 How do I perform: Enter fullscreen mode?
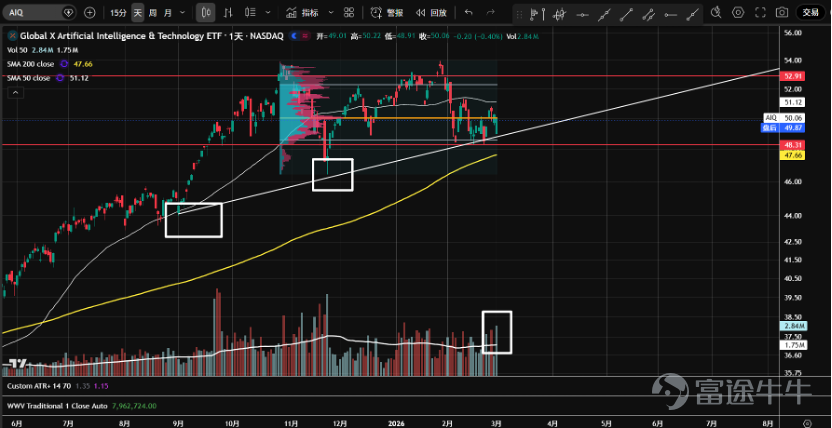(x=760, y=12)
